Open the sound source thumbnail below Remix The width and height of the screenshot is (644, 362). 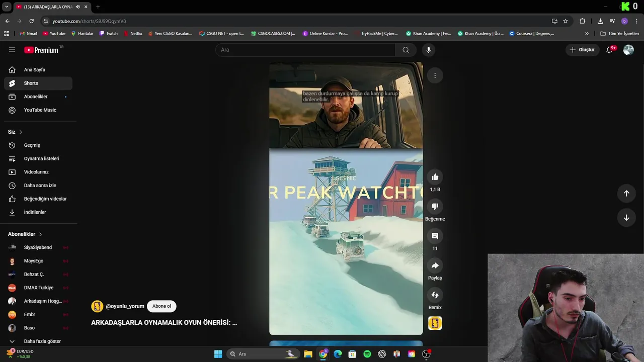(435, 323)
